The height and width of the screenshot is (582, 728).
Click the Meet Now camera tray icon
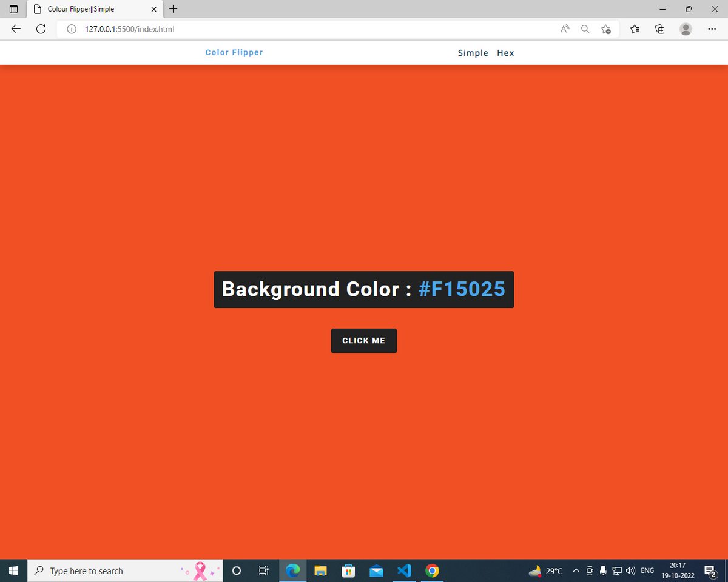point(590,570)
